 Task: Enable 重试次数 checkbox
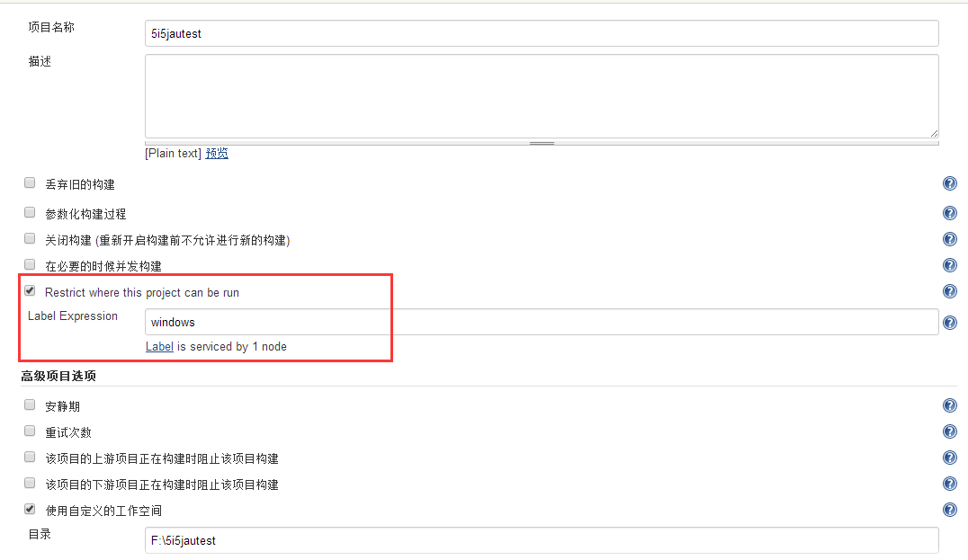[30, 431]
